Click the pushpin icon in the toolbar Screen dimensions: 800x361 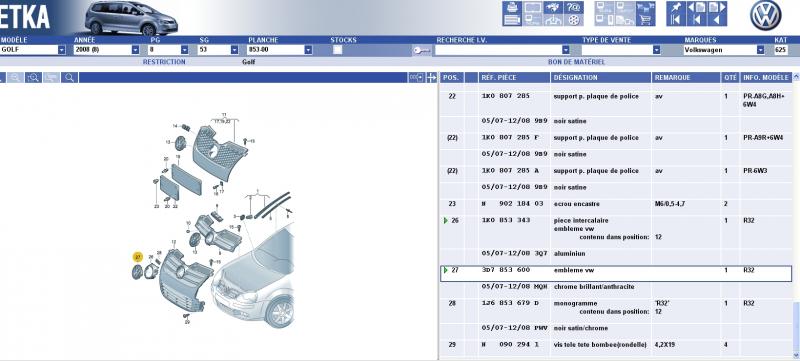click(x=676, y=8)
